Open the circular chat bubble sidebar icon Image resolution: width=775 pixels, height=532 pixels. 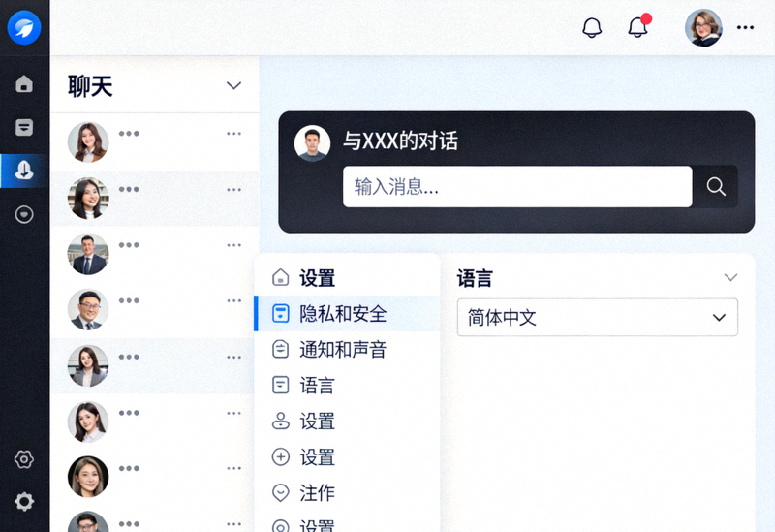point(24,214)
